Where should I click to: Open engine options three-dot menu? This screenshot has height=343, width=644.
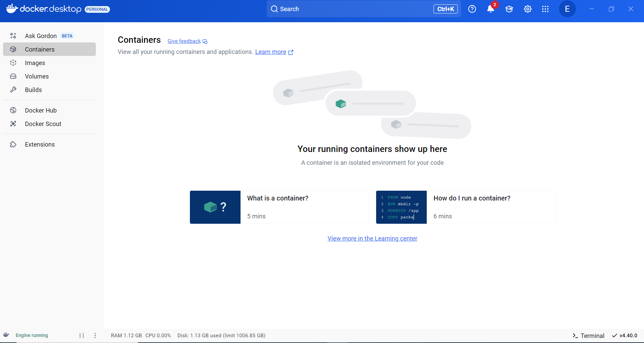click(95, 335)
